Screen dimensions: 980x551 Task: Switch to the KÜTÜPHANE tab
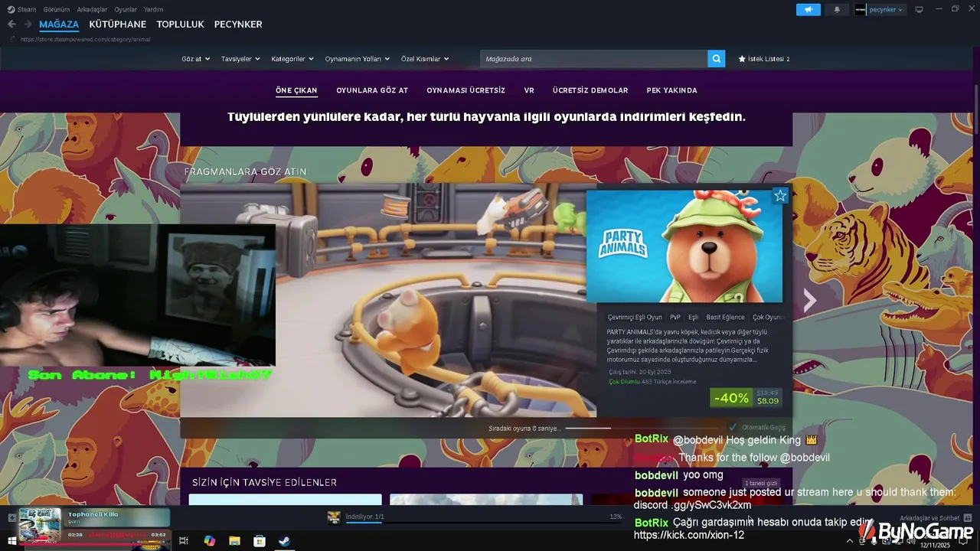click(x=117, y=24)
